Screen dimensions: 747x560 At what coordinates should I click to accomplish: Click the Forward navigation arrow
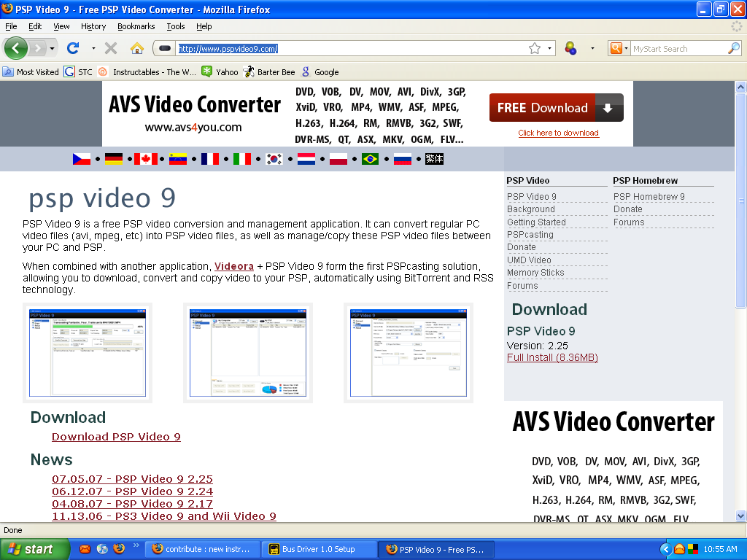click(37, 48)
